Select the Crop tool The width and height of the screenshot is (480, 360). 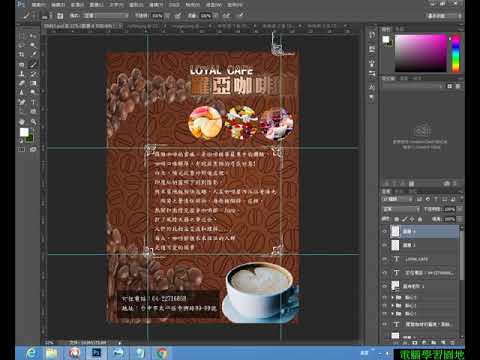tap(22, 54)
